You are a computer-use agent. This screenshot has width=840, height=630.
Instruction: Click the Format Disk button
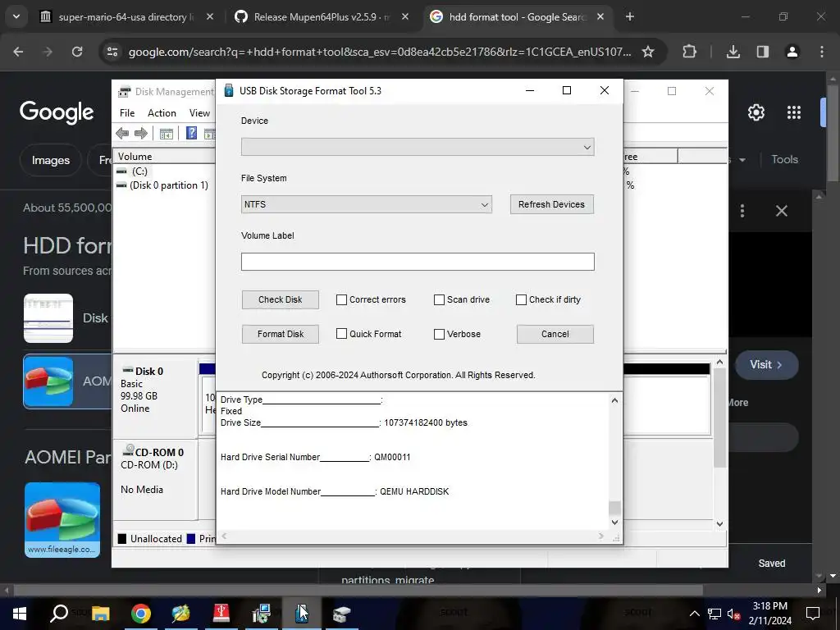pos(281,334)
